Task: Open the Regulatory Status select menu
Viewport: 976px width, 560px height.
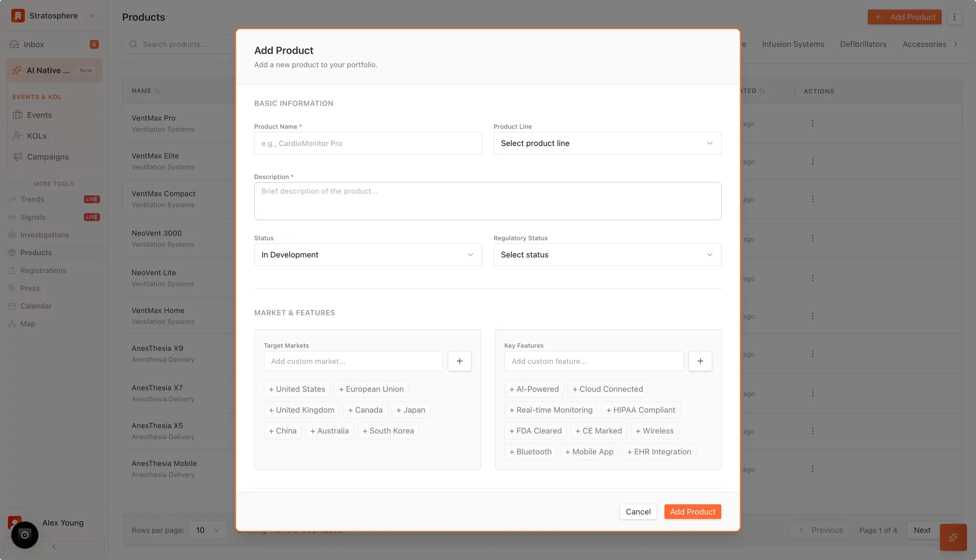Action: (607, 254)
